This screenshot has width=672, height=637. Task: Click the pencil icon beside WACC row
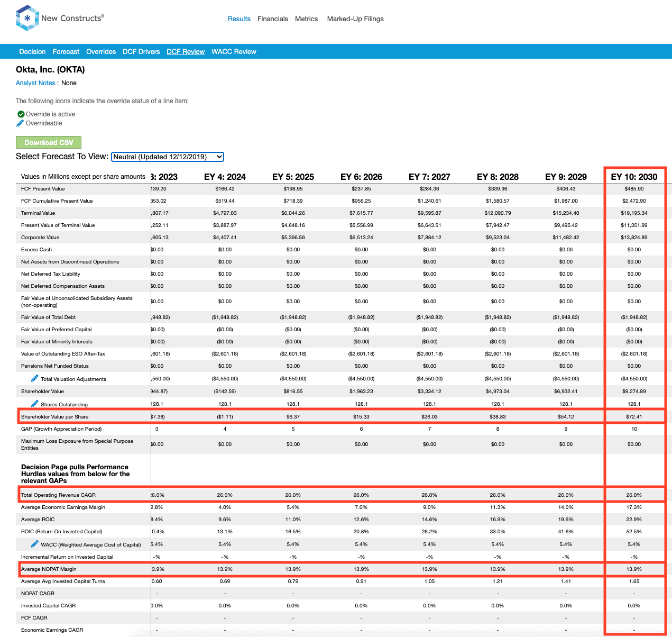click(34, 544)
